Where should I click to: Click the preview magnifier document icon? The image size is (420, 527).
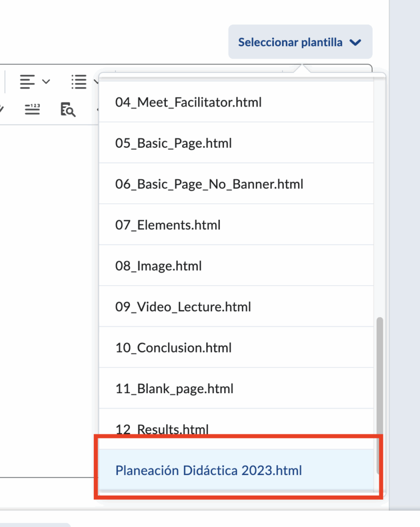[x=68, y=109]
